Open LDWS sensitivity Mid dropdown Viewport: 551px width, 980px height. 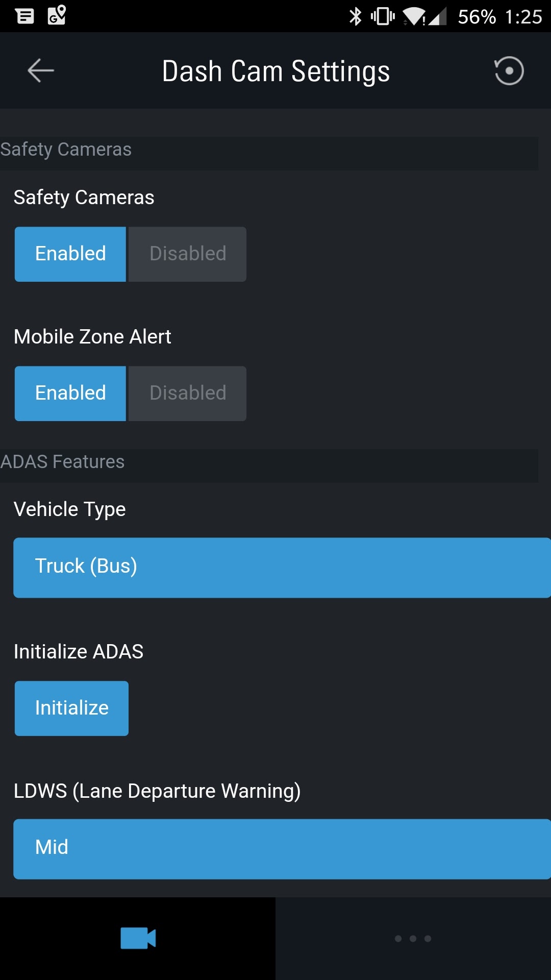tap(282, 849)
